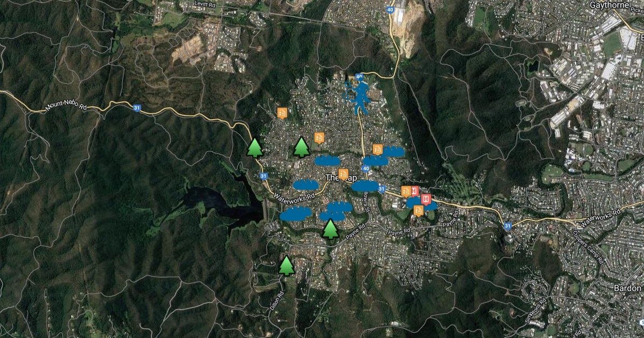Click the left red hospital H marker
The width and height of the screenshot is (644, 338).
(414, 190)
